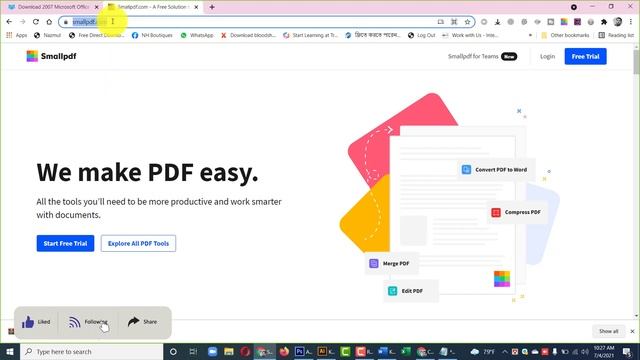Open the WhatsApp bookmark
This screenshot has width=640, height=360.
(197, 35)
